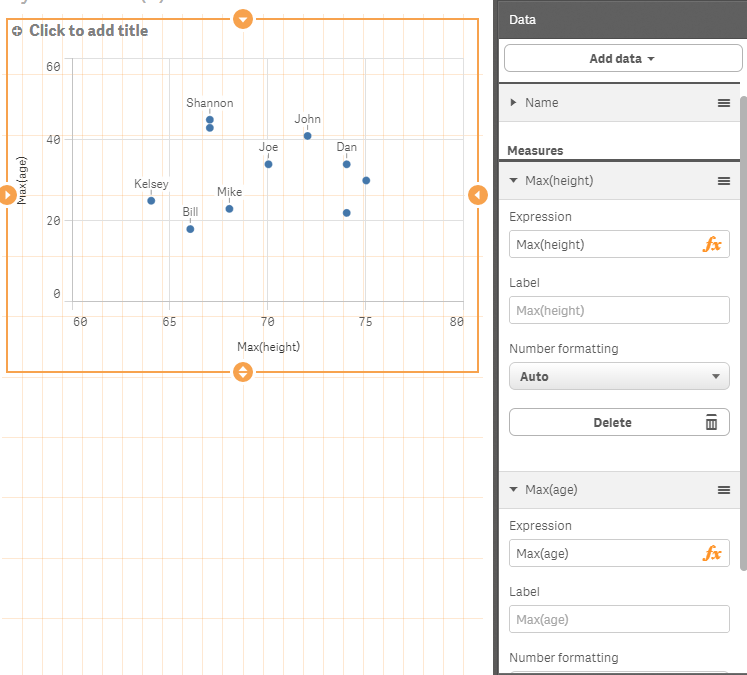Click the Shannon data point label
Image resolution: width=747 pixels, height=675 pixels.
(x=210, y=103)
